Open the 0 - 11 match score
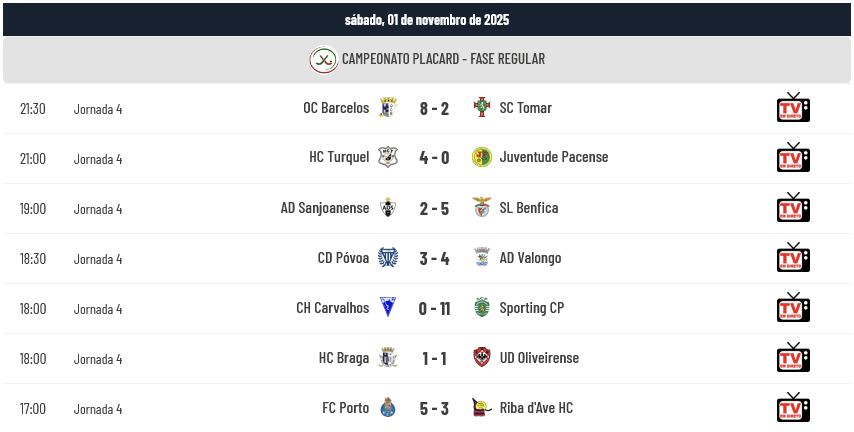854x432 pixels. [x=434, y=308]
